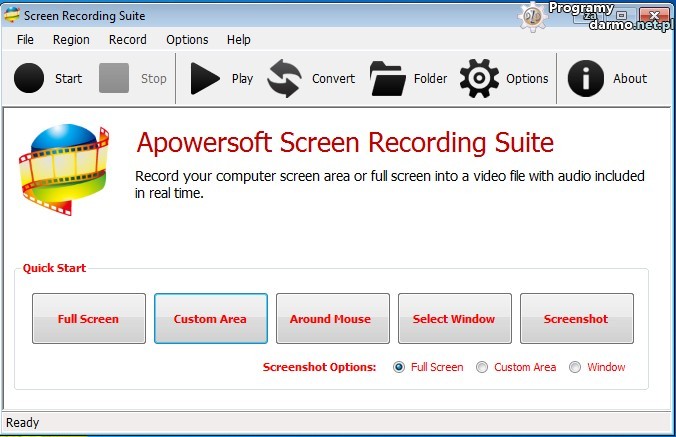
Task: Click the Start recording circle icon
Action: coord(29,78)
